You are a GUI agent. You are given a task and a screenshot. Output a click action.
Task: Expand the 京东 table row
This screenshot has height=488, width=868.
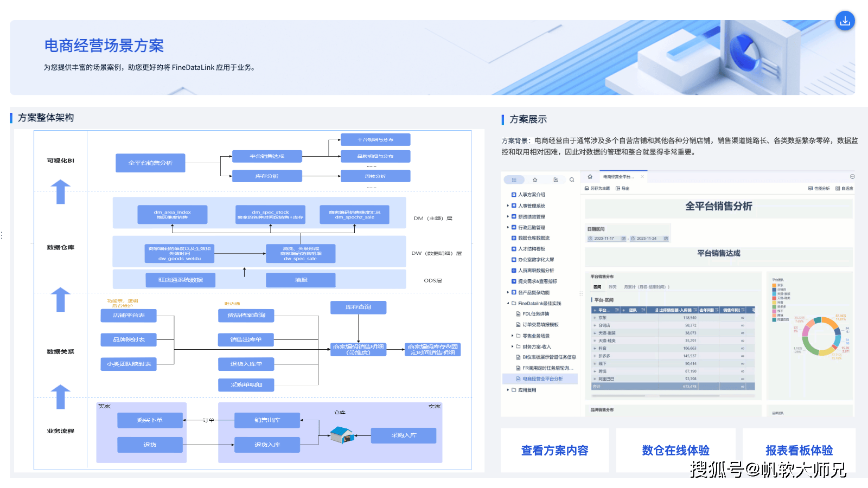pyautogui.click(x=595, y=318)
